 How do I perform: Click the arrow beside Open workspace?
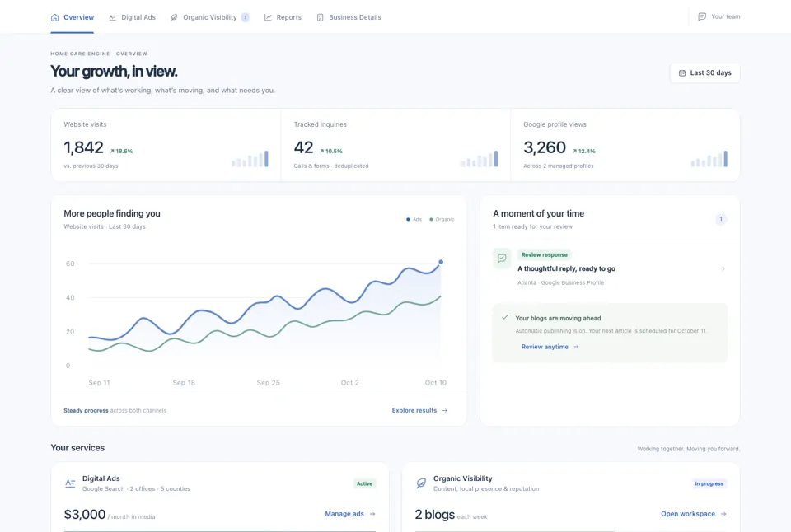click(x=723, y=514)
